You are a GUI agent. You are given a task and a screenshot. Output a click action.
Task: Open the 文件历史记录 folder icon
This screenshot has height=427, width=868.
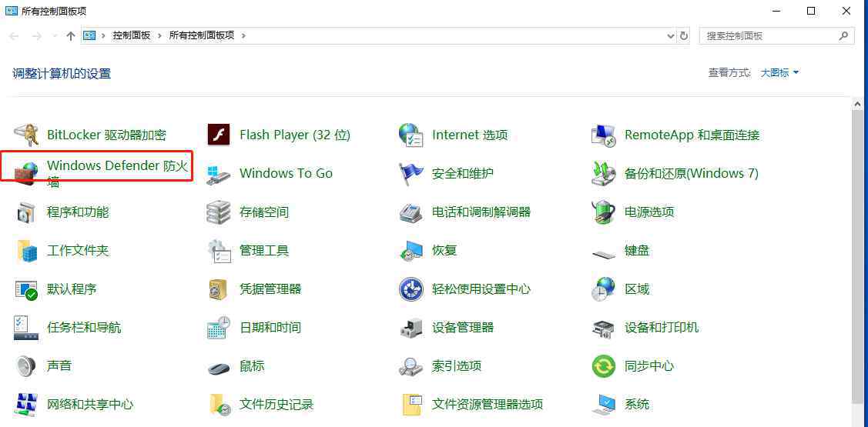220,405
